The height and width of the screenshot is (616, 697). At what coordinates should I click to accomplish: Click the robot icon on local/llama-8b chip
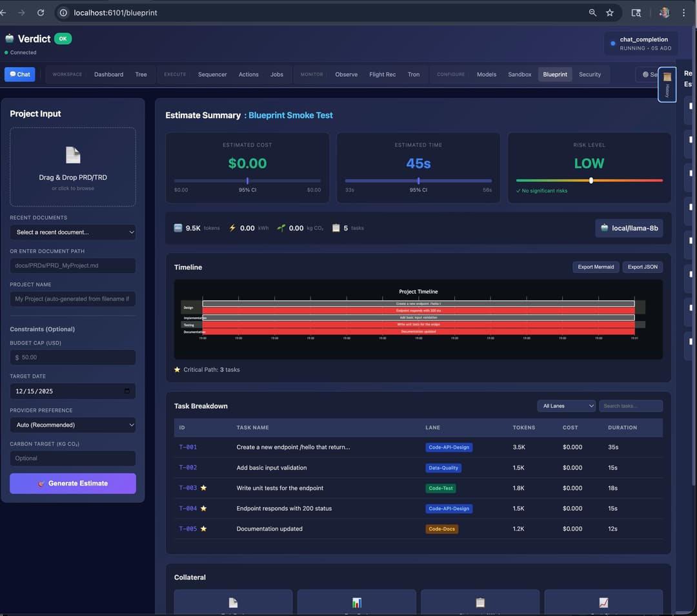pos(605,228)
